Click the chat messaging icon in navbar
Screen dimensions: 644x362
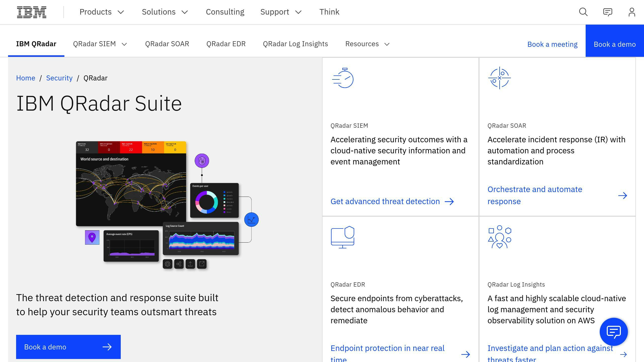[608, 12]
